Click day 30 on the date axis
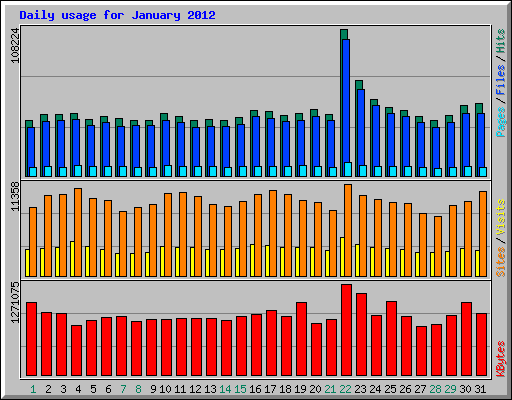The height and width of the screenshot is (400, 512). [x=465, y=389]
